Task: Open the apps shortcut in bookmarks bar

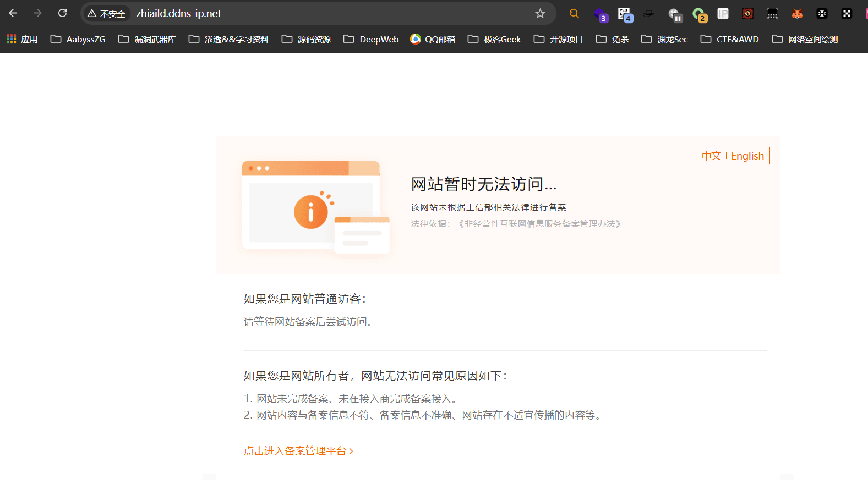Action: coord(23,39)
